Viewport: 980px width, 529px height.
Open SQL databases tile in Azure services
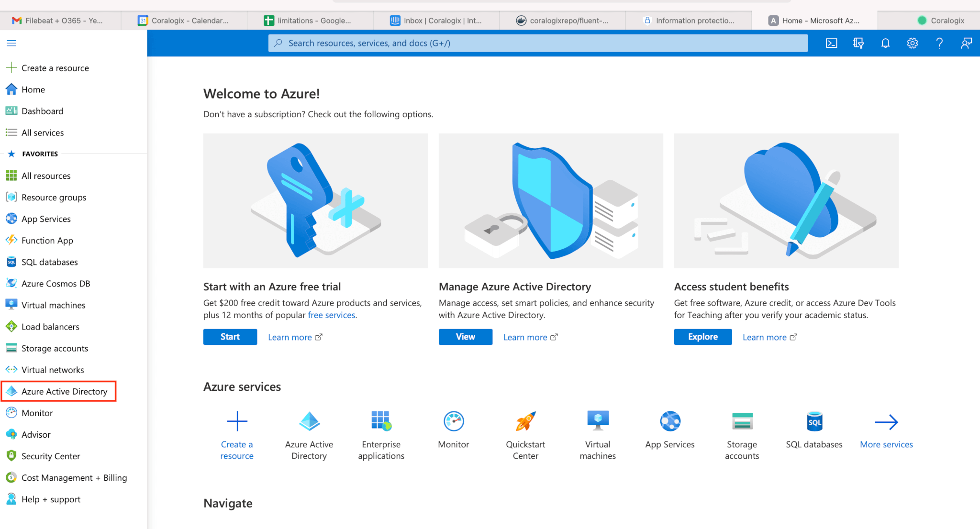814,430
